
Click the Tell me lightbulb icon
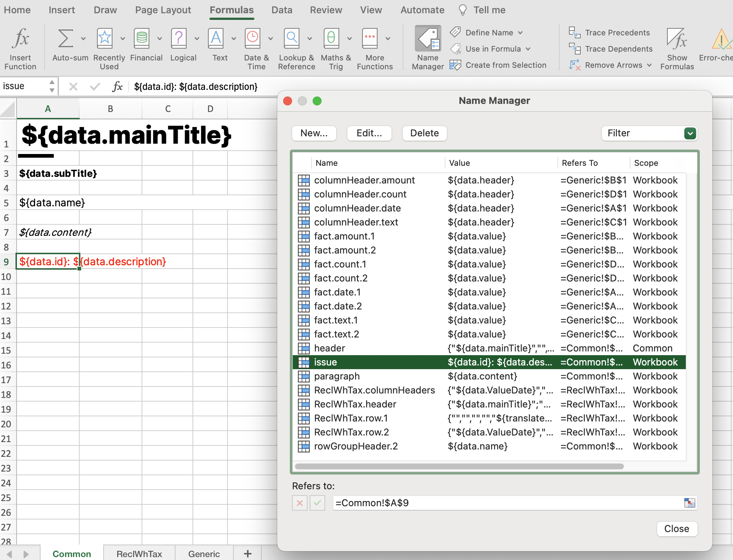pos(462,10)
